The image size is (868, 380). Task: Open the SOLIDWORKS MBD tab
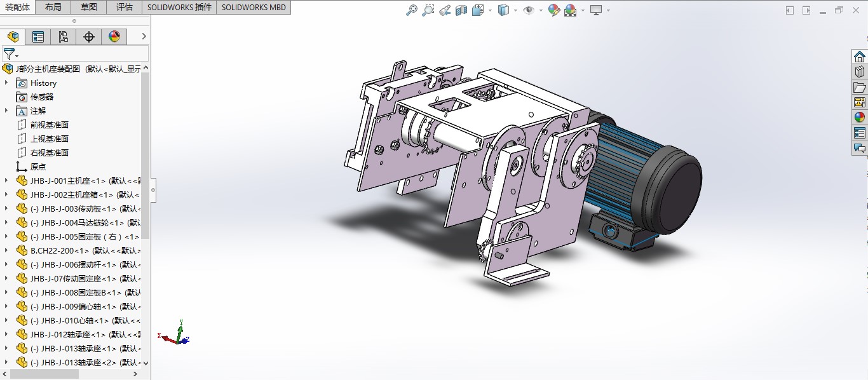[x=254, y=7]
